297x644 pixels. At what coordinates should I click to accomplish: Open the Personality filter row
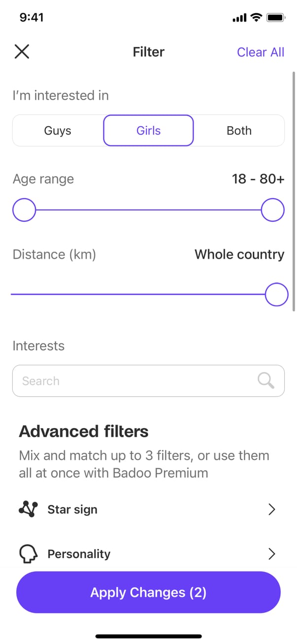[x=148, y=554]
